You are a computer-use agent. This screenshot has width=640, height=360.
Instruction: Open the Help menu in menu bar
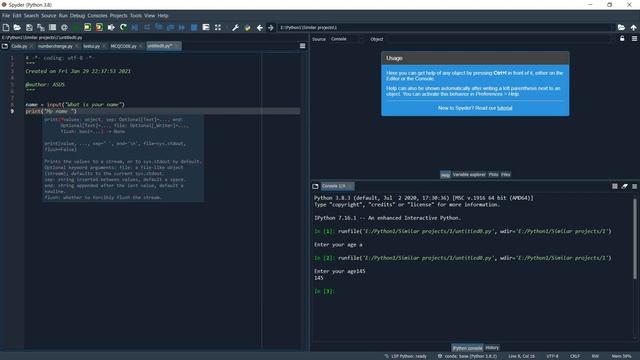click(x=163, y=16)
